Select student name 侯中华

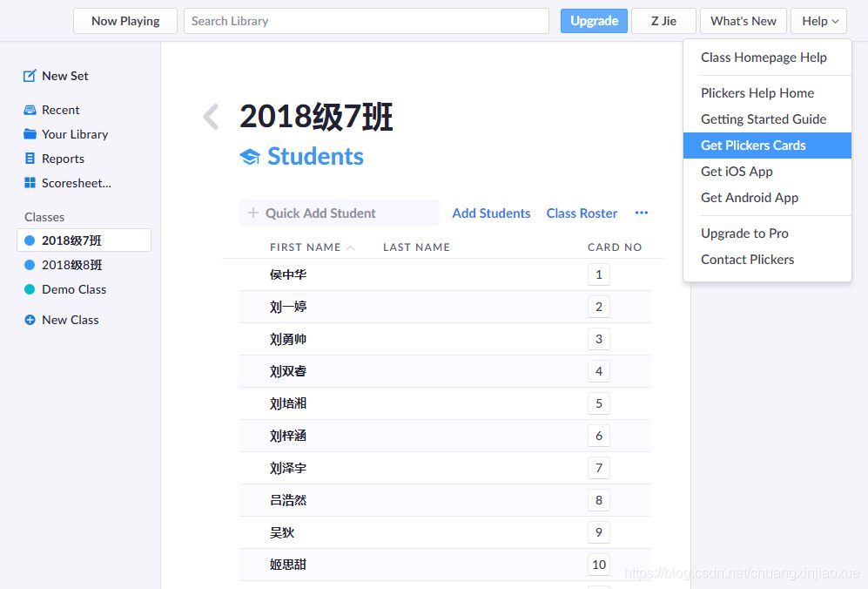[288, 274]
